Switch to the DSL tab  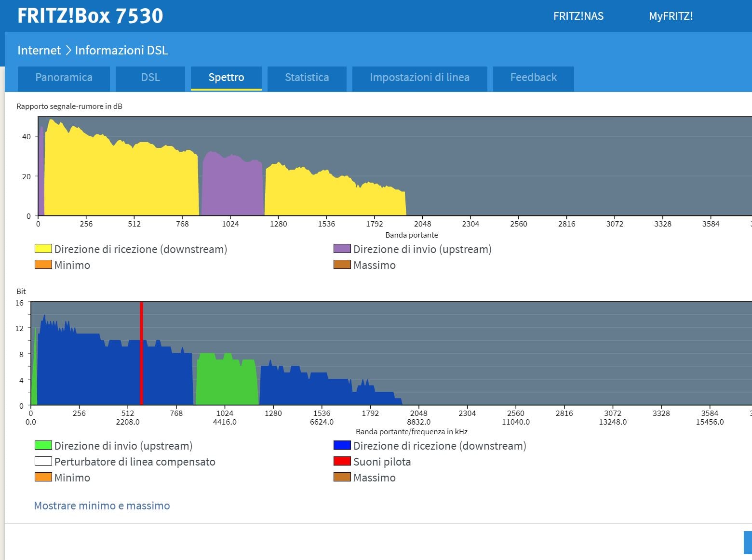(x=150, y=78)
